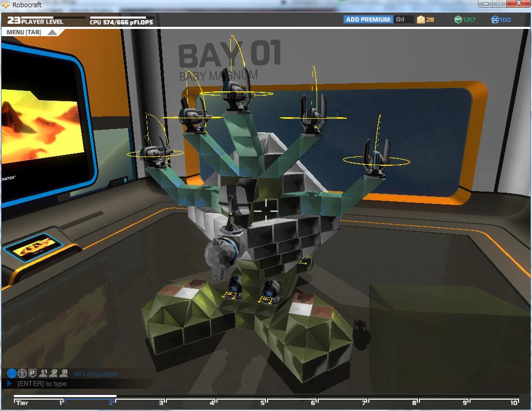This screenshot has width=532, height=411.
Task: Minimize the Robocraft window
Action: (x=485, y=4)
